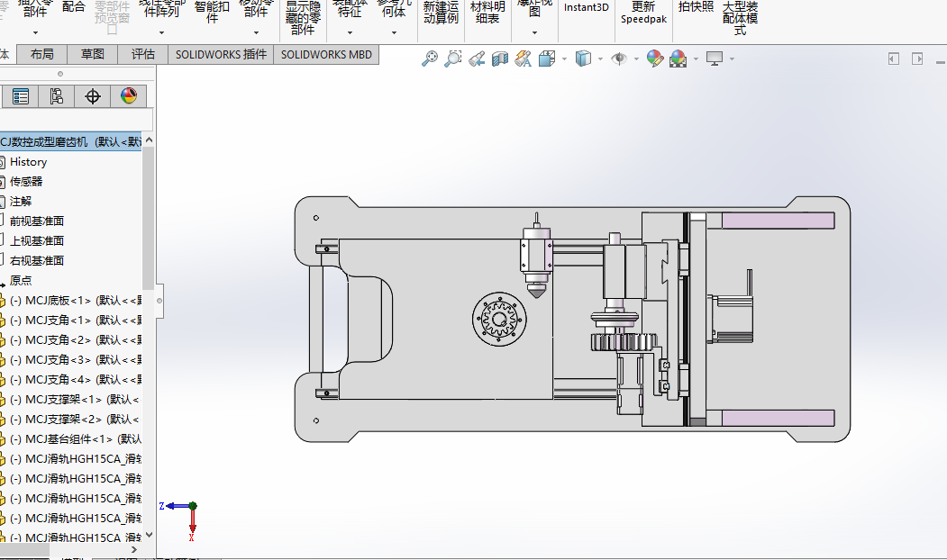Open DimXpertManager crosshair tab icon
Image resolution: width=947 pixels, height=560 pixels.
93,96
